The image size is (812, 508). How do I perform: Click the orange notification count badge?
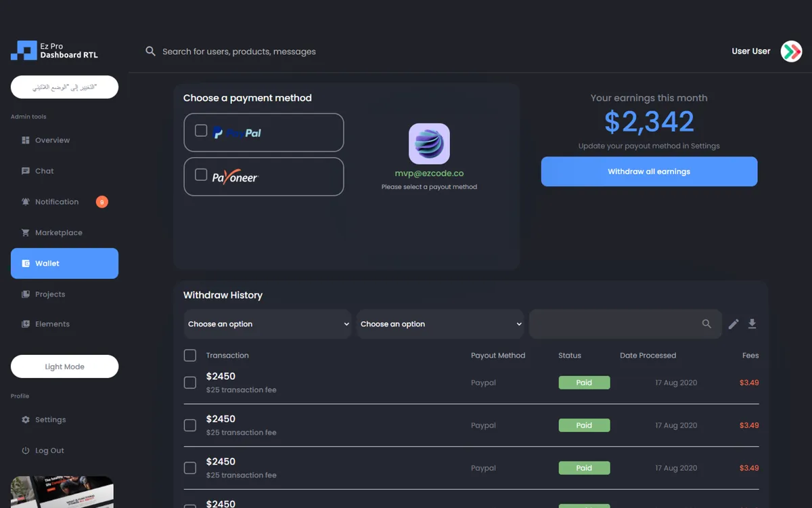tap(101, 202)
